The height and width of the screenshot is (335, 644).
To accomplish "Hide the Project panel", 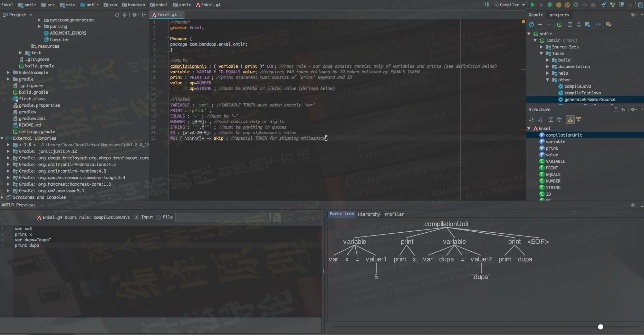I will [x=144, y=15].
